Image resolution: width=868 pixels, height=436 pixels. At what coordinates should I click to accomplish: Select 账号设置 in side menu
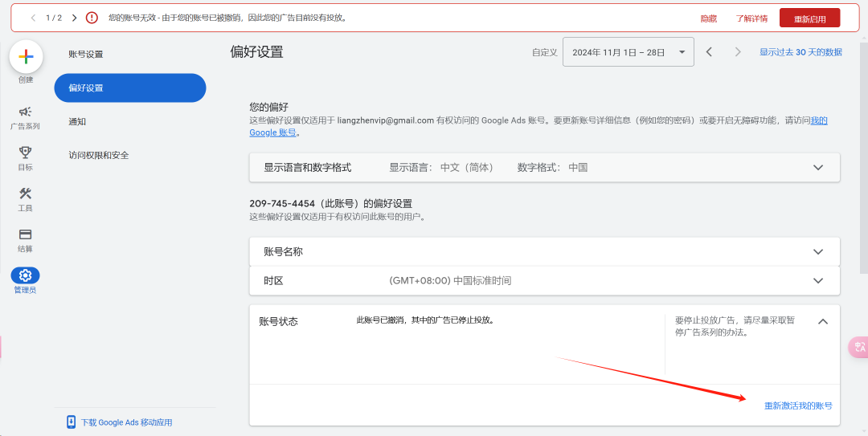(x=86, y=55)
